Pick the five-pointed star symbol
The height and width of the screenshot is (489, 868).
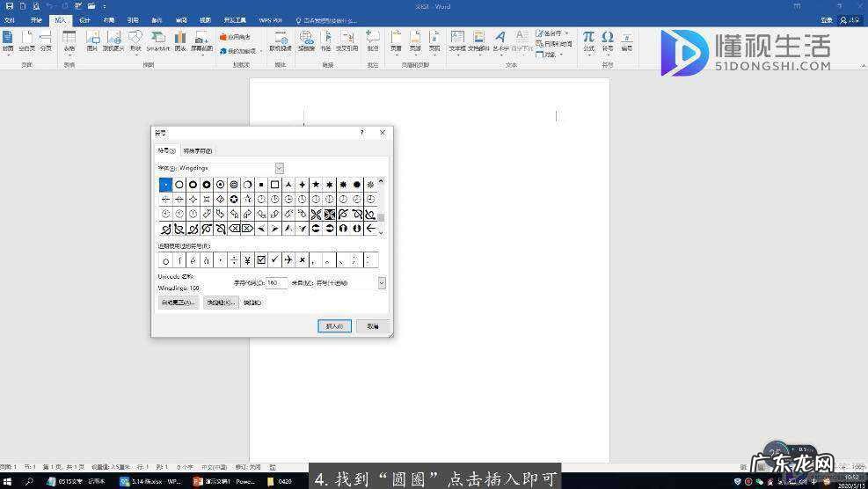pos(316,185)
